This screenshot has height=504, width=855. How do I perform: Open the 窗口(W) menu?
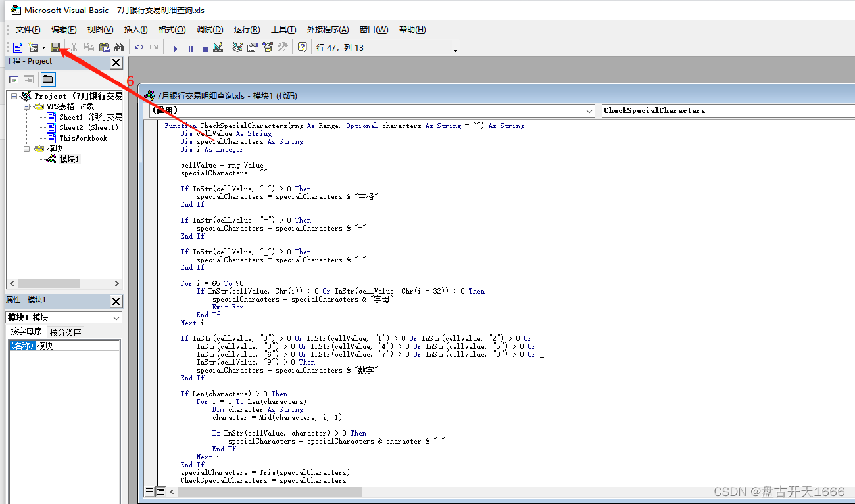click(x=374, y=30)
